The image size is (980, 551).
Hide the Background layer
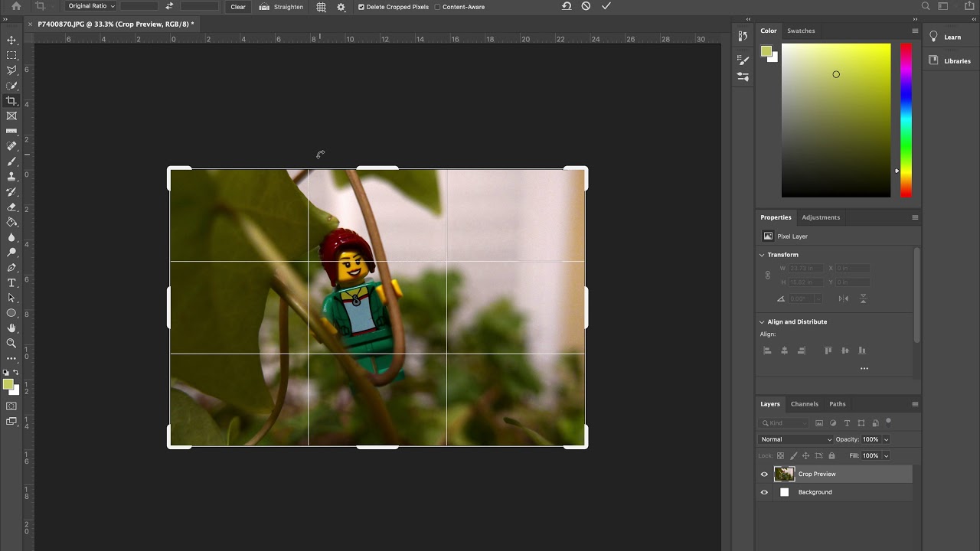(764, 492)
